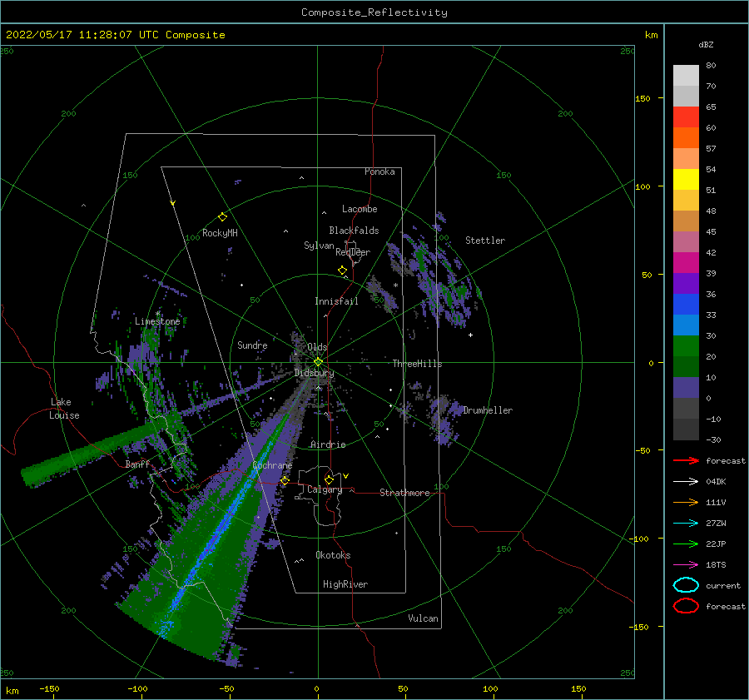Click the magenta 18TS arrow icon
Screen dimensions: 749x700
[686, 565]
